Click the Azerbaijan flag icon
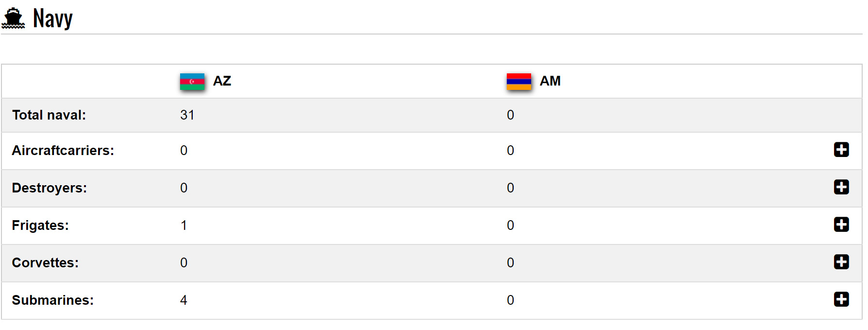 click(192, 82)
